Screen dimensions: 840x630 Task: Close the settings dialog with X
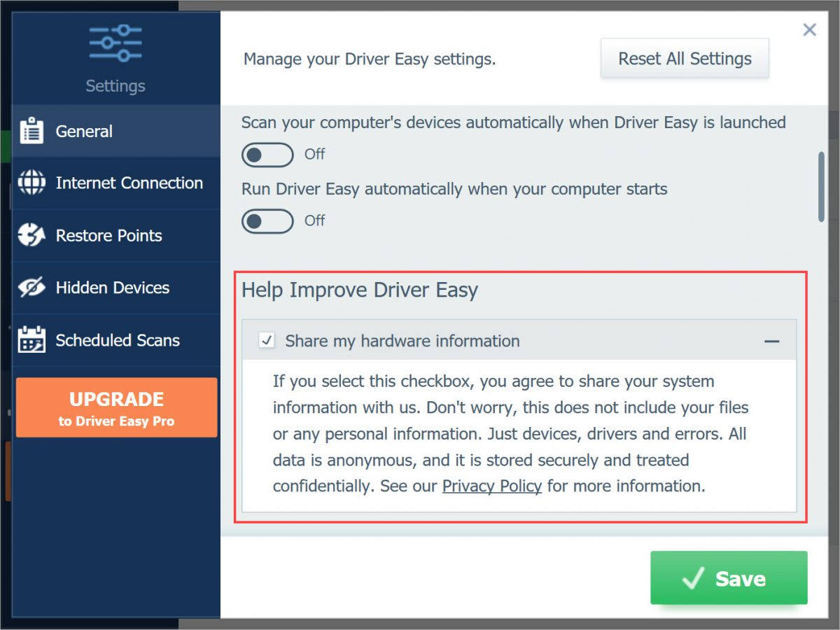pos(809,29)
